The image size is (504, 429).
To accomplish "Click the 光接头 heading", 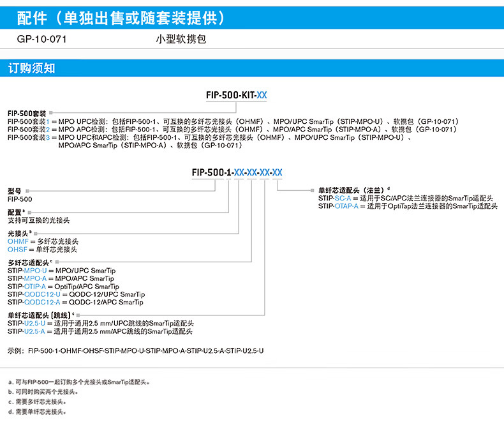I will [x=20, y=234].
